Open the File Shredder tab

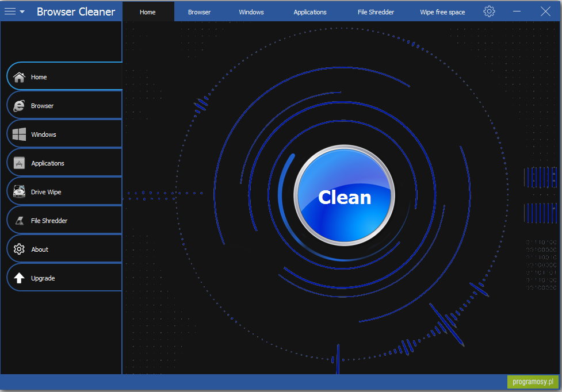coord(376,11)
